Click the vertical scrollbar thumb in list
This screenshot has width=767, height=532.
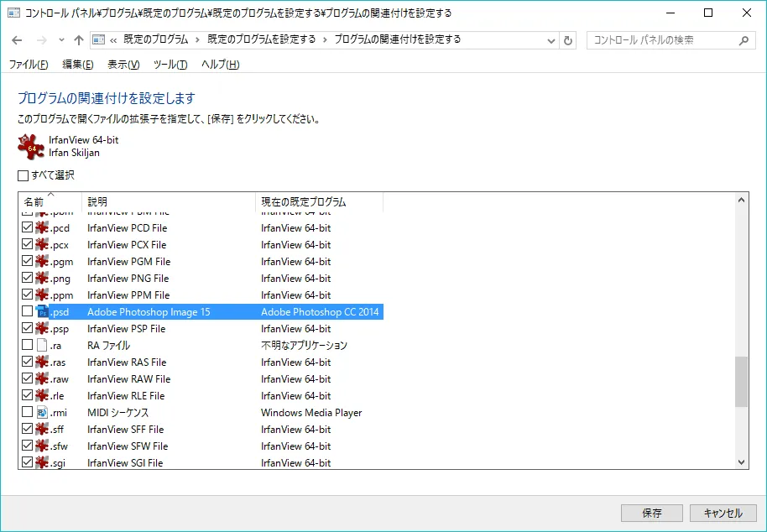[x=741, y=382]
